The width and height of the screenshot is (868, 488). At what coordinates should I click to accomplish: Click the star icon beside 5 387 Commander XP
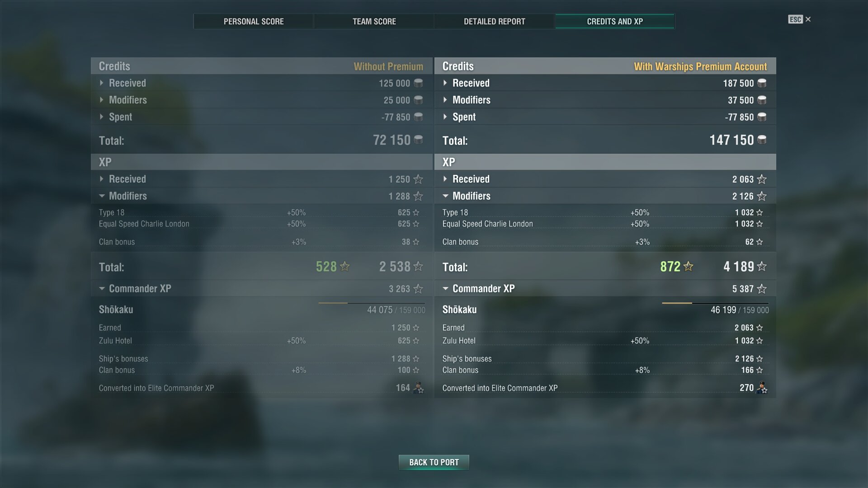click(x=762, y=289)
